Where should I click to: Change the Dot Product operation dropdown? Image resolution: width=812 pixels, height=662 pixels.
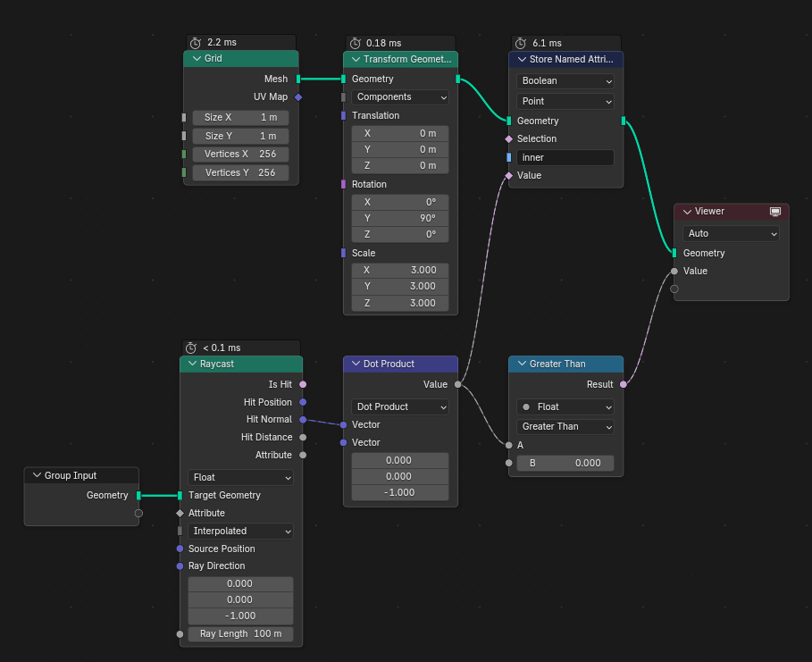click(399, 406)
